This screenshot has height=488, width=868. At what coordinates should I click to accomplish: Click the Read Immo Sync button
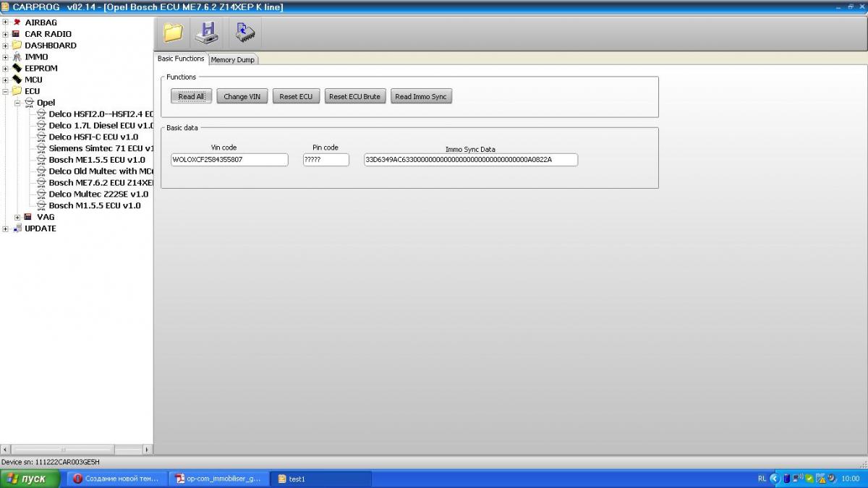421,96
